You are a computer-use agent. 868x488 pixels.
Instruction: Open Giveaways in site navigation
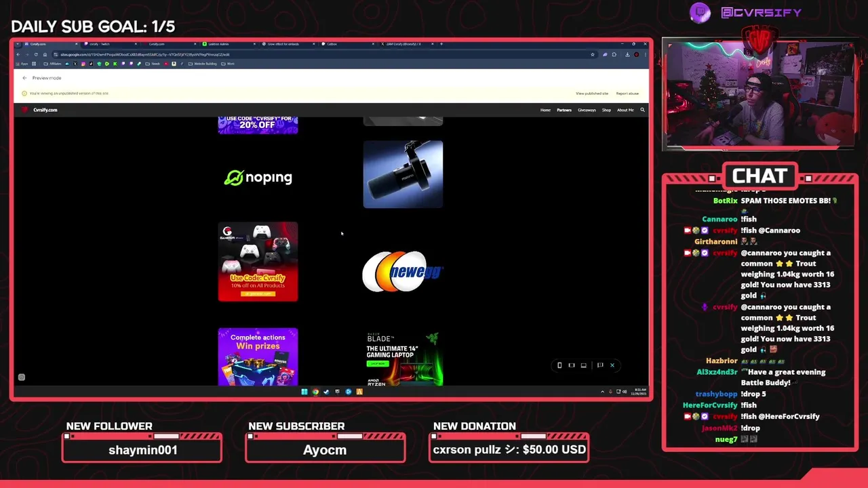click(x=587, y=110)
